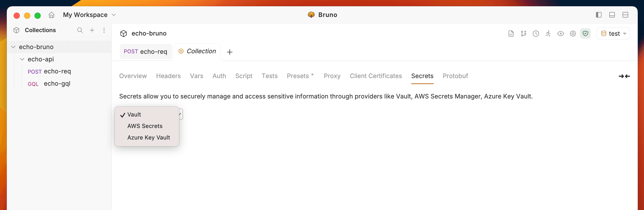644x210 pixels.
Task: Preview variables with the eye icon
Action: coord(560,33)
